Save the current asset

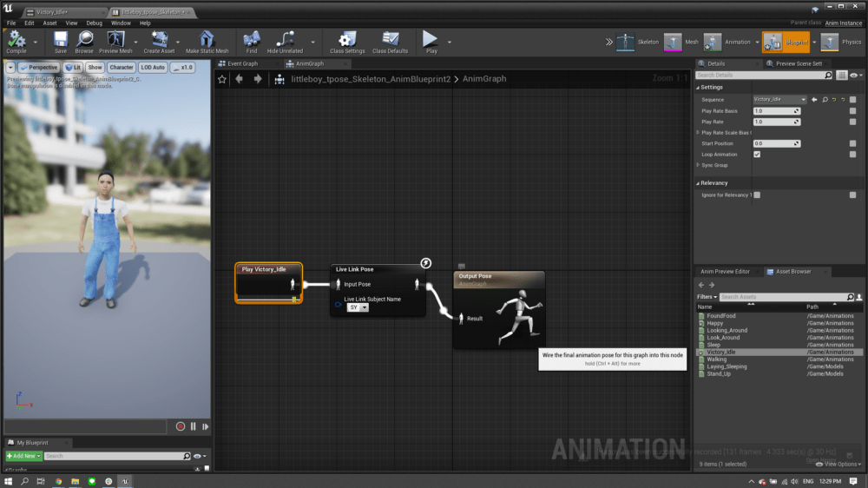61,42
